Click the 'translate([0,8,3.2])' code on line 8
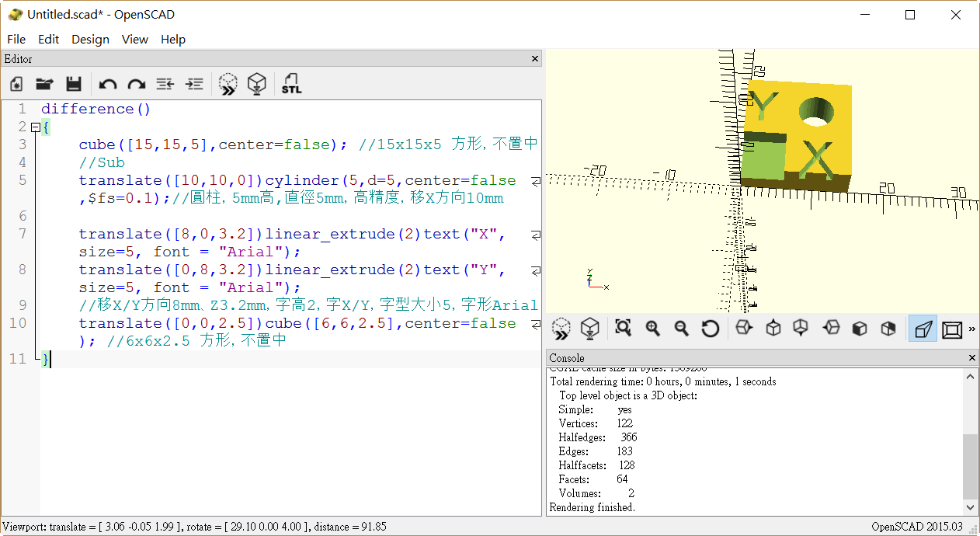This screenshot has height=536, width=980. [x=171, y=270]
